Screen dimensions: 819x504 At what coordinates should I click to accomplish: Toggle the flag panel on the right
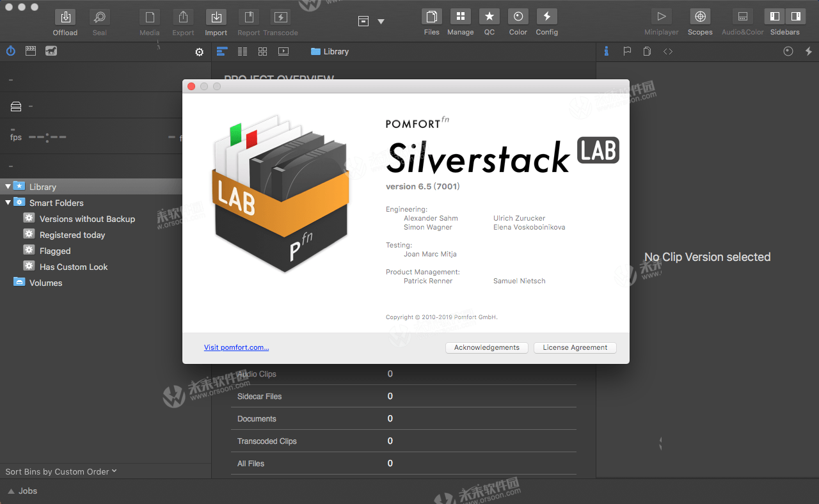click(627, 51)
